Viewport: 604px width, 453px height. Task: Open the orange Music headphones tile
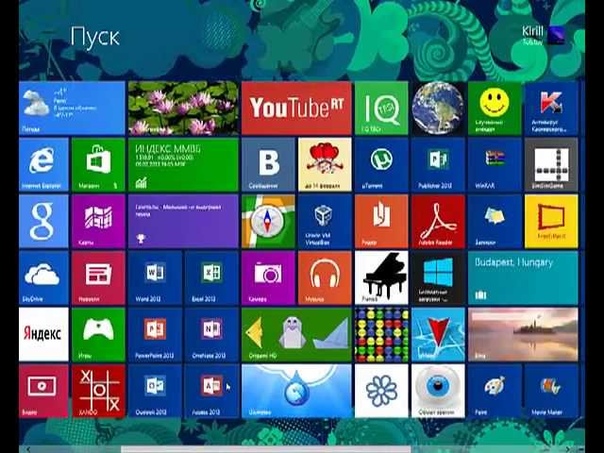pos(325,278)
